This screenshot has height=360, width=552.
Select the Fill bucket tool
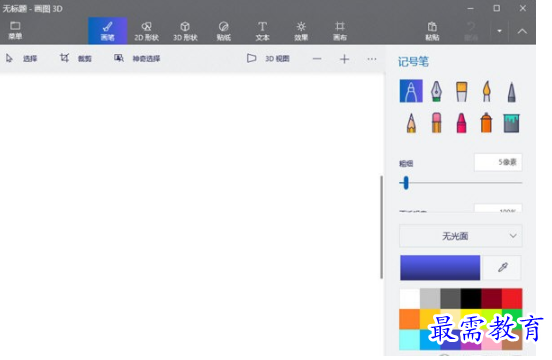(512, 123)
